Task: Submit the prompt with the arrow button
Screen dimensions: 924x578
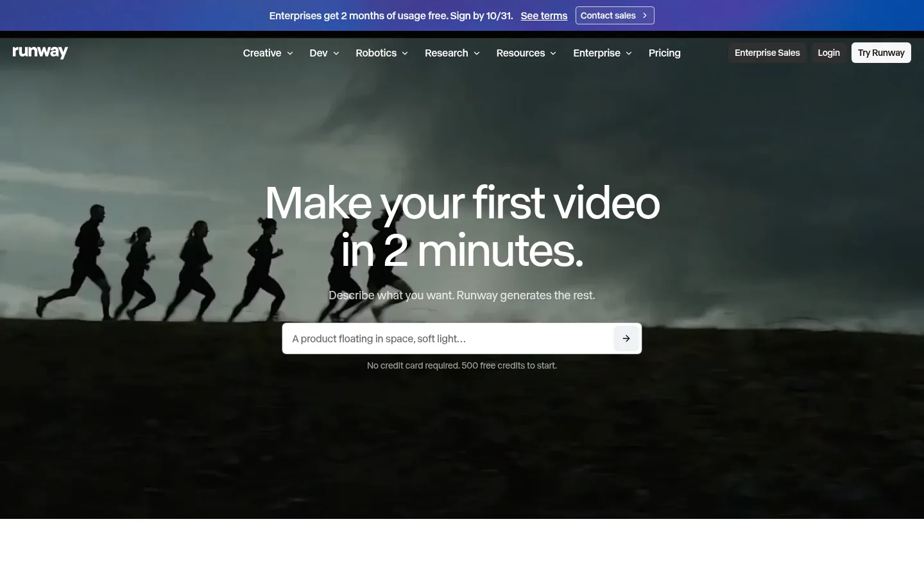Action: (626, 338)
